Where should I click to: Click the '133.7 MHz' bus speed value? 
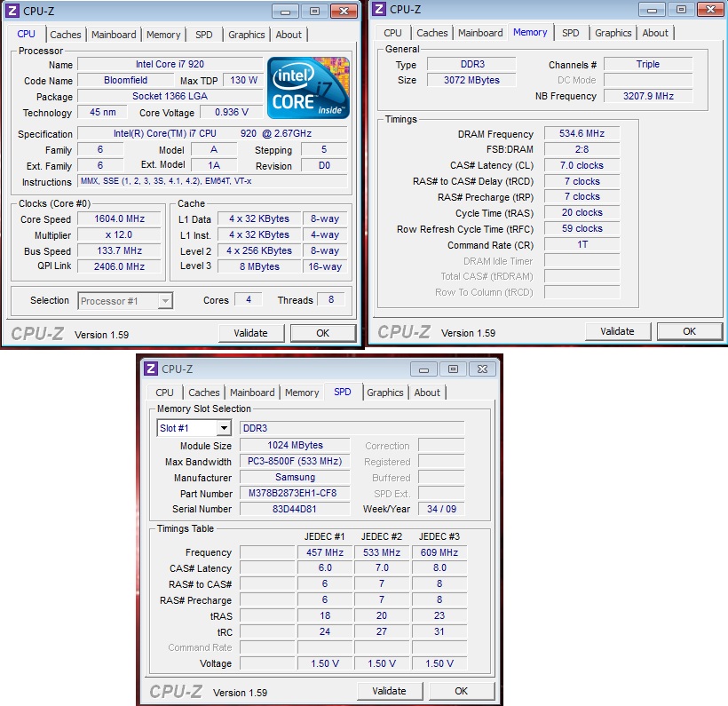(x=119, y=250)
